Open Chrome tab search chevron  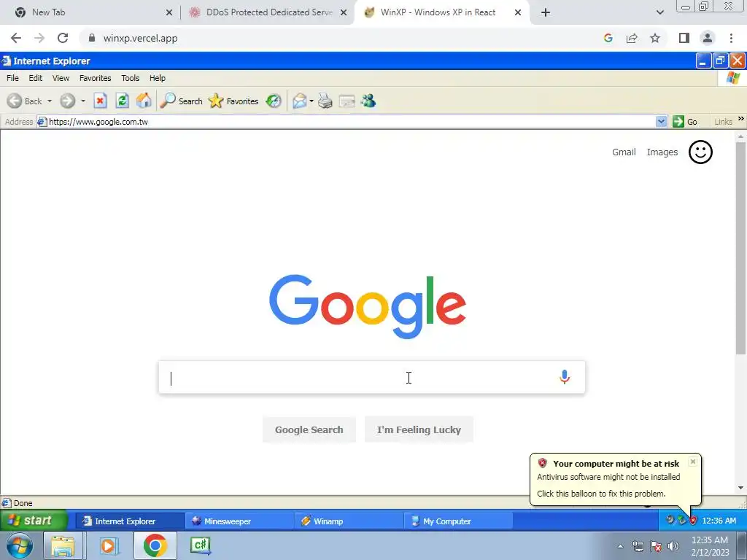659,12
